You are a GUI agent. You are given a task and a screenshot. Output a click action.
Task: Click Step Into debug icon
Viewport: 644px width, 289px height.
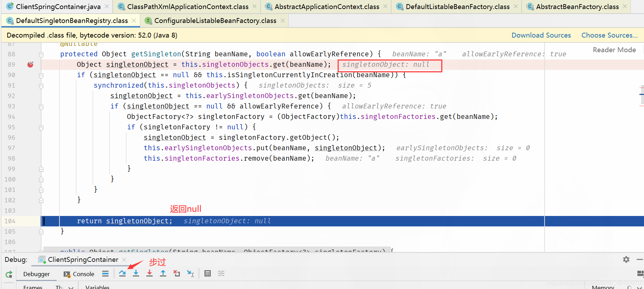point(136,274)
